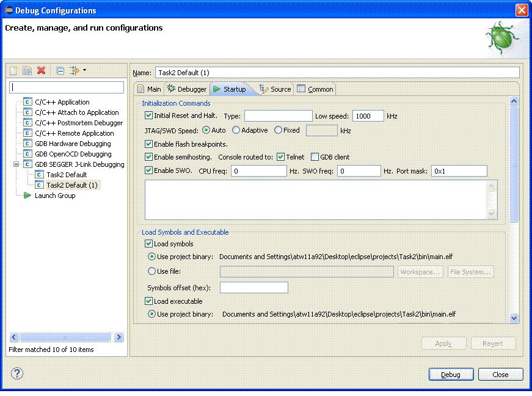Select Use project binary under Load executable

pos(151,314)
